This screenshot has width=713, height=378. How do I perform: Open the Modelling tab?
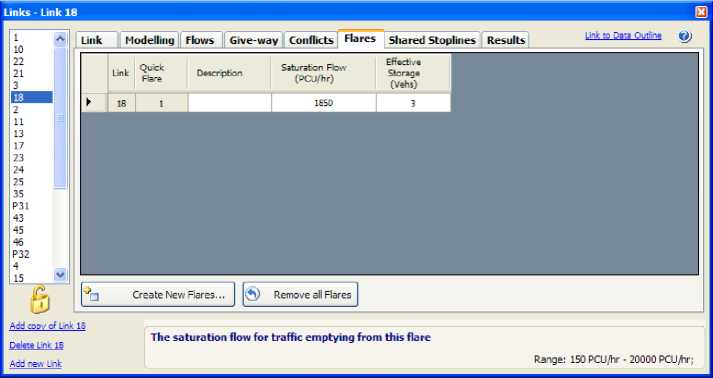[x=150, y=40]
